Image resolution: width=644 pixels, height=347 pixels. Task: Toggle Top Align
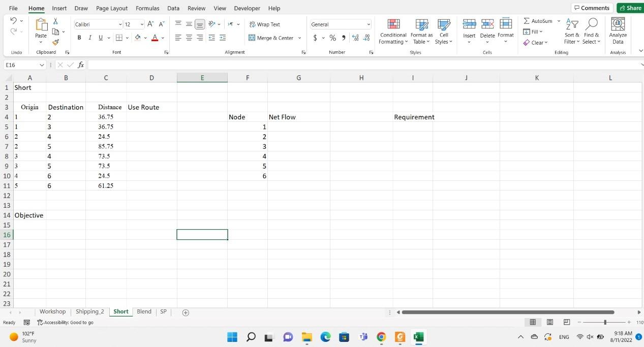[x=178, y=24]
